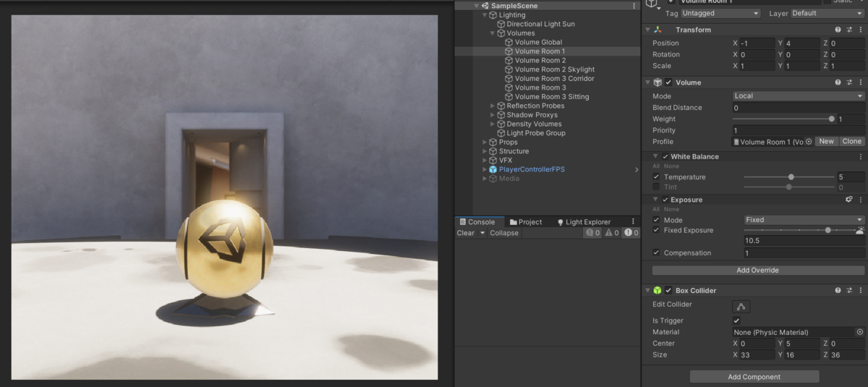This screenshot has height=387, width=868.
Task: Toggle the Exposure Mode override checkbox
Action: (x=656, y=220)
